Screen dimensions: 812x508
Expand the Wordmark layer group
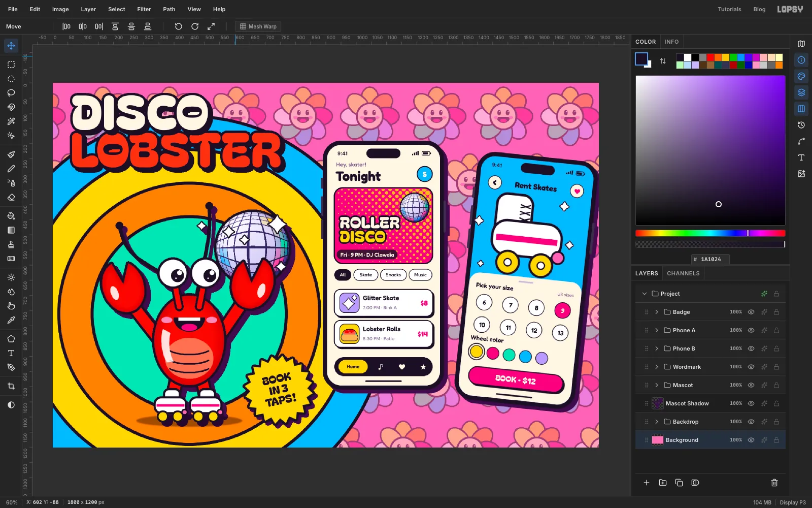(657, 367)
